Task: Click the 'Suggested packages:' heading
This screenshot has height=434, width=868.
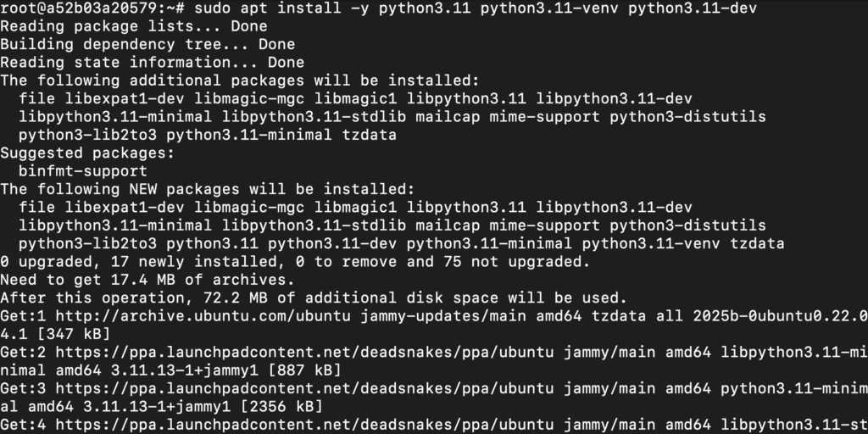Action: [87, 153]
